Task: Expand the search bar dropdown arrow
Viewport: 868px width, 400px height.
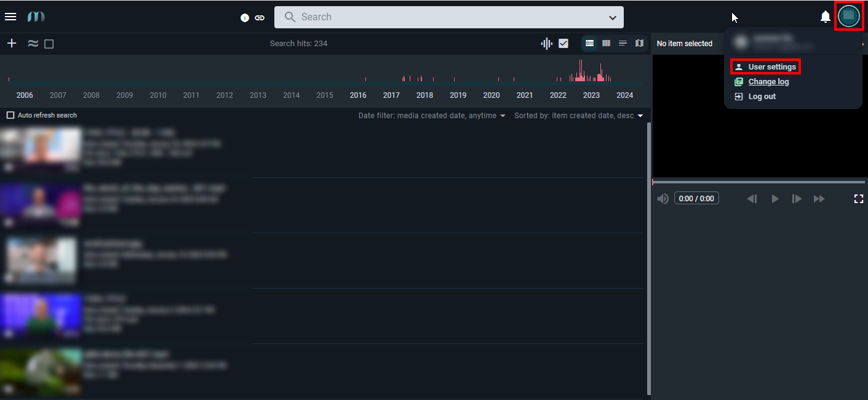Action: coord(613,17)
